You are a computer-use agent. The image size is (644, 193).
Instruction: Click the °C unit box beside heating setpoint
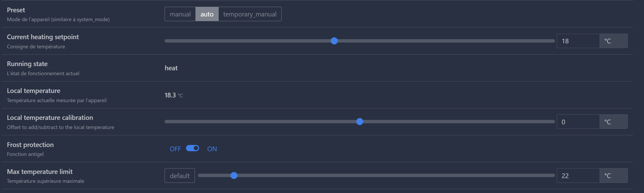click(613, 41)
